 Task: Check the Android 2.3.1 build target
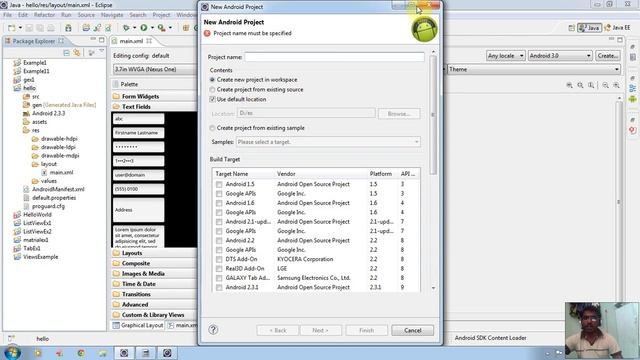point(219,287)
